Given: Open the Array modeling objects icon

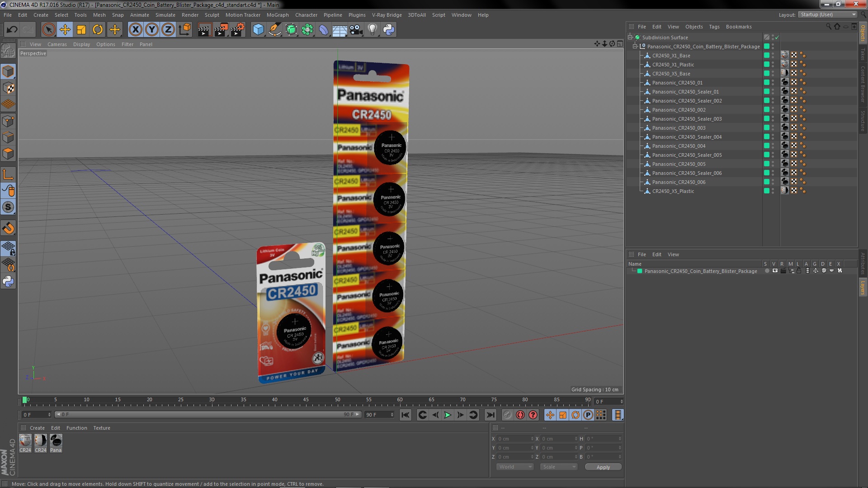Looking at the screenshot, I should coord(307,30).
